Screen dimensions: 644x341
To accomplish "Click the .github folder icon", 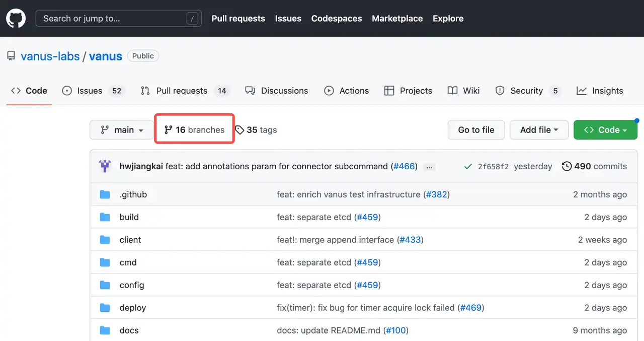I will pos(105,194).
